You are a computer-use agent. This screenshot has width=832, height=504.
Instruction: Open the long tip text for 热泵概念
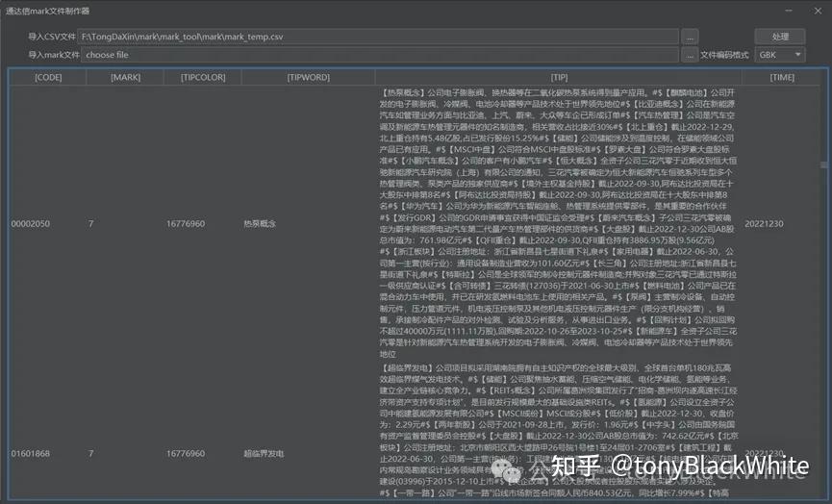pyautogui.click(x=558, y=223)
